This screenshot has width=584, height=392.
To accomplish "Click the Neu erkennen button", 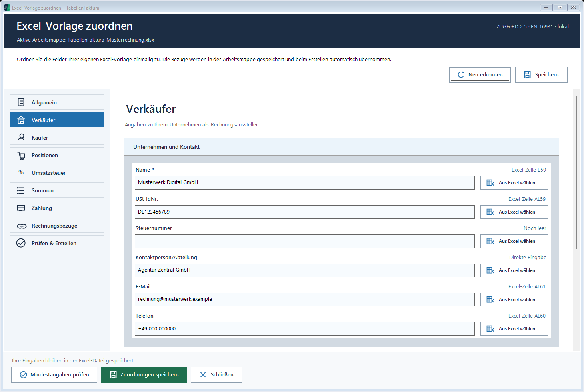I will pyautogui.click(x=480, y=75).
